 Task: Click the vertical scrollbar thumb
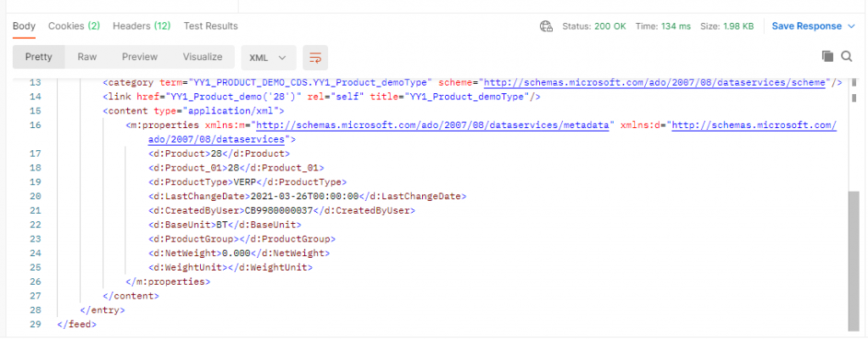tap(854, 260)
